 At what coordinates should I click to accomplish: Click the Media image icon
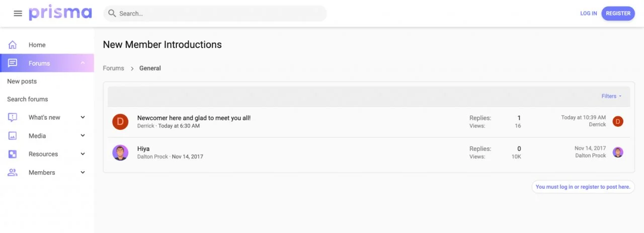click(x=13, y=136)
